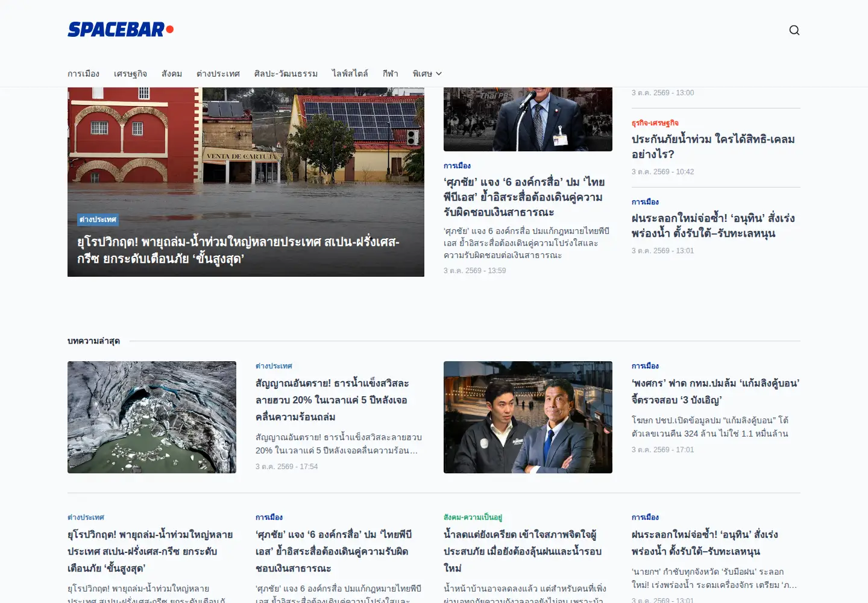Image resolution: width=868 pixels, height=603 pixels.
Task: Click timestamp 3 ต.ค. 2569 - 17:01
Action: (x=663, y=450)
